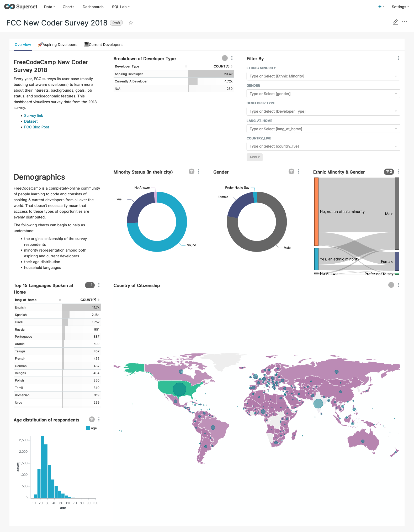Click the Currently A Developer row
The height and width of the screenshot is (532, 414).
174,81
